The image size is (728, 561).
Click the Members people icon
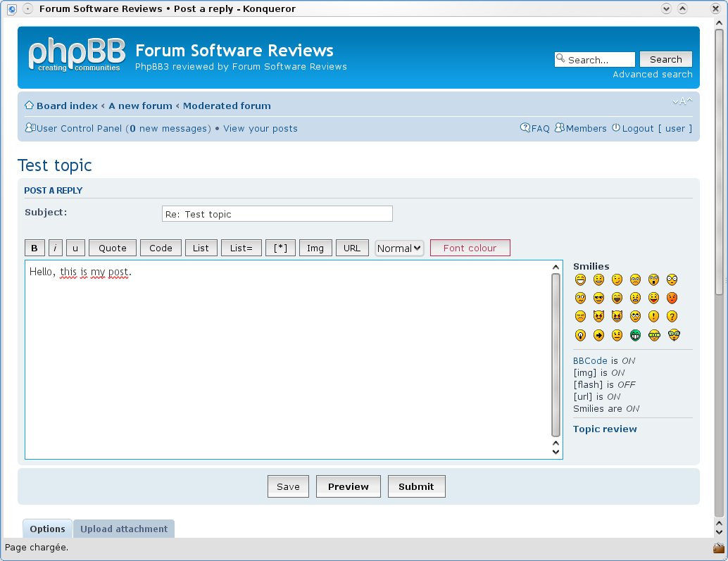coord(559,127)
